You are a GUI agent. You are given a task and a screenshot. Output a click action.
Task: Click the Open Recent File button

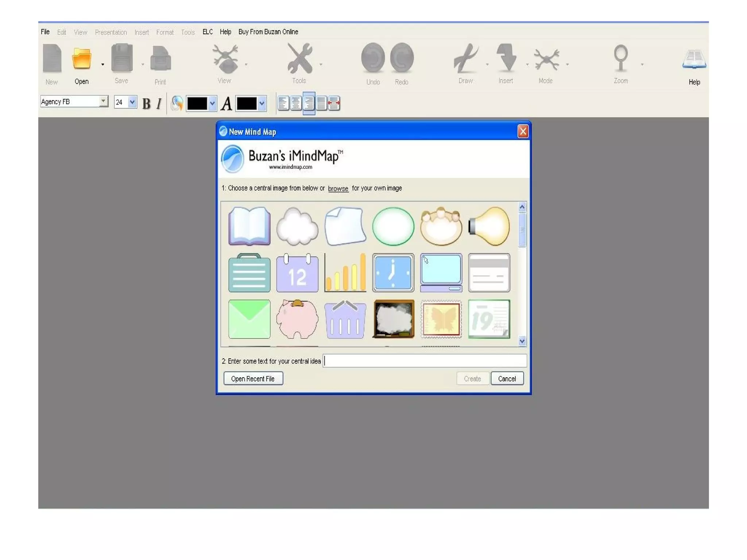(253, 378)
